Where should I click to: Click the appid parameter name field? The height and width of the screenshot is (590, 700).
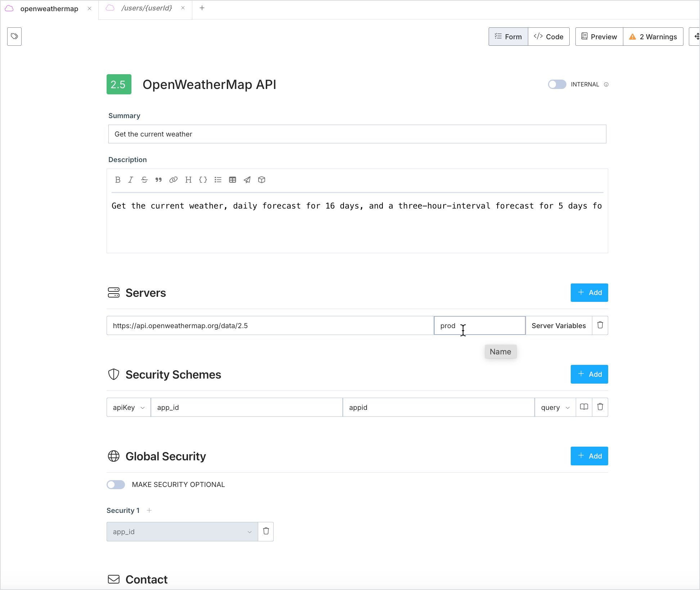click(439, 407)
